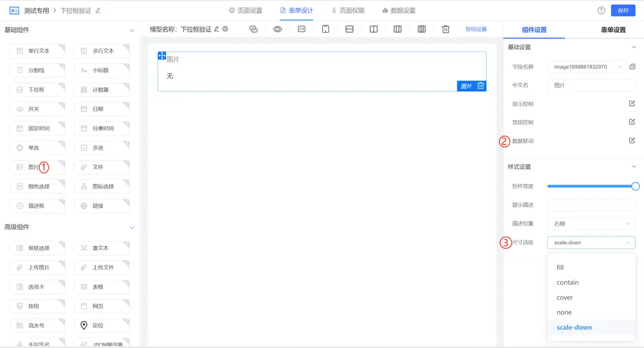Select the four-column layout icon
Image resolution: width=644 pixels, height=348 pixels.
click(422, 29)
